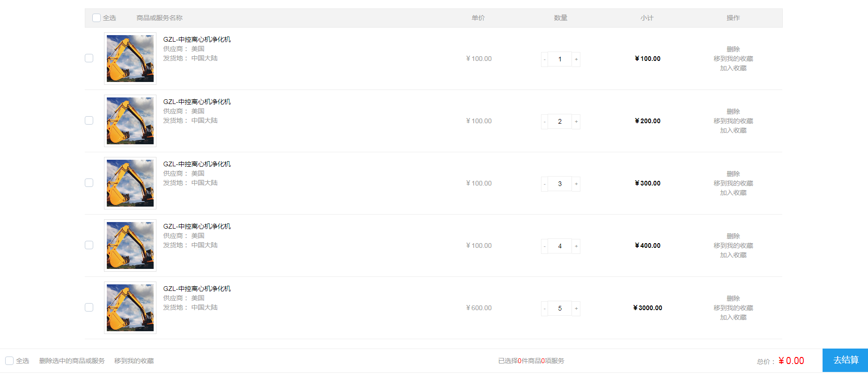Viewport: 868px width, 379px height.
Task: Click quantity field showing 5
Action: (x=560, y=308)
